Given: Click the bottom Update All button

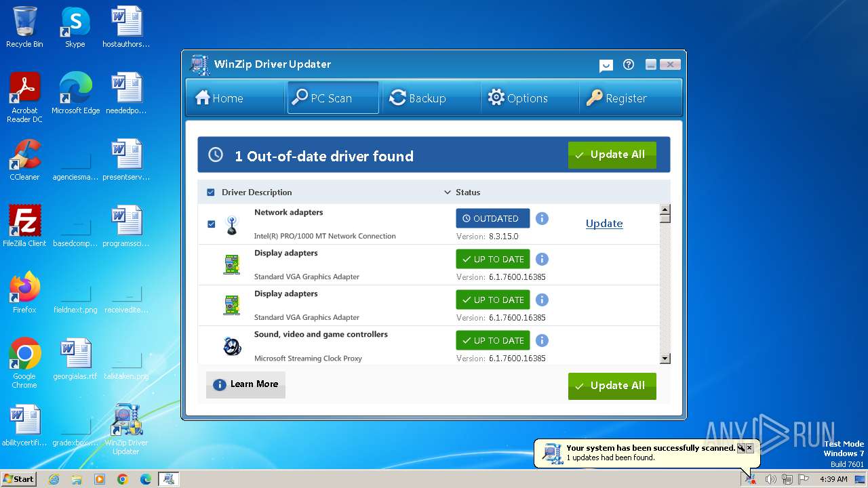Looking at the screenshot, I should [x=612, y=386].
